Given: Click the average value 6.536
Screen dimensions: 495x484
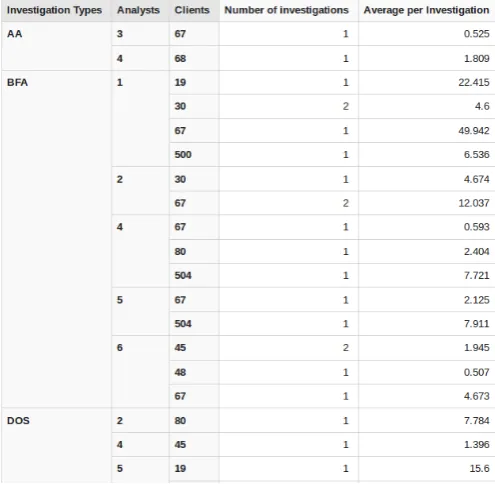Looking at the screenshot, I should [477, 155].
